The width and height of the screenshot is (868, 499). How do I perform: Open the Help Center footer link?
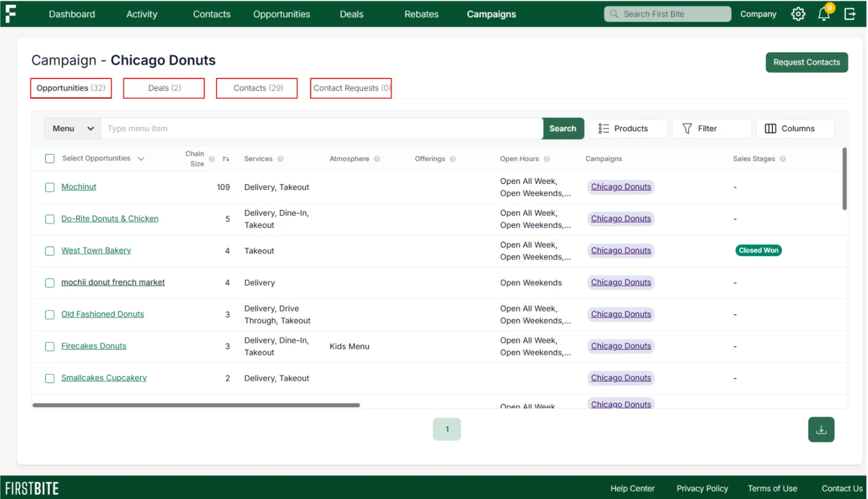coord(633,489)
